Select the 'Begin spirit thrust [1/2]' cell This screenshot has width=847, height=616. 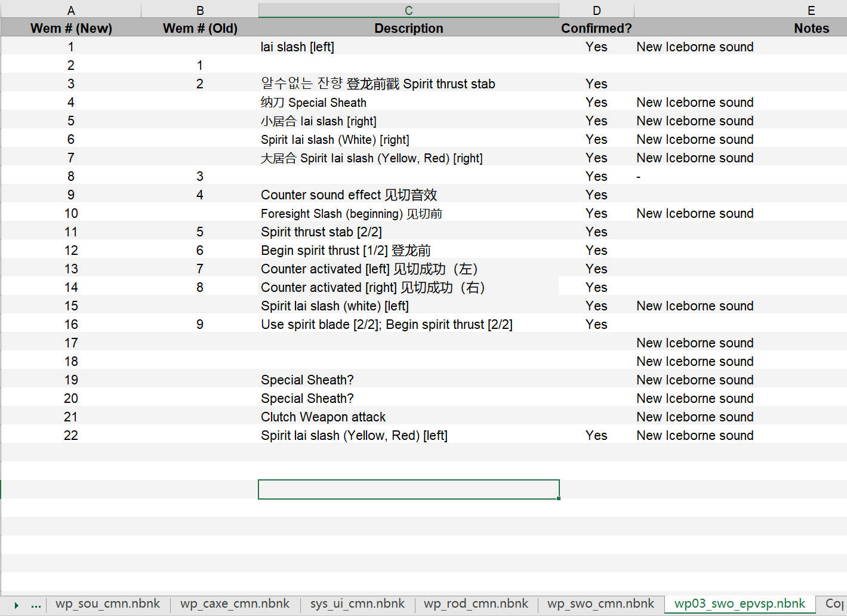pyautogui.click(x=408, y=250)
